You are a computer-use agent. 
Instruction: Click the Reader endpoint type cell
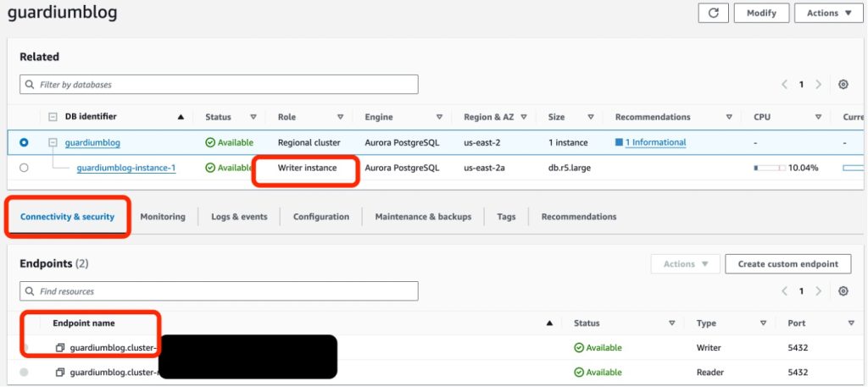[x=709, y=372]
